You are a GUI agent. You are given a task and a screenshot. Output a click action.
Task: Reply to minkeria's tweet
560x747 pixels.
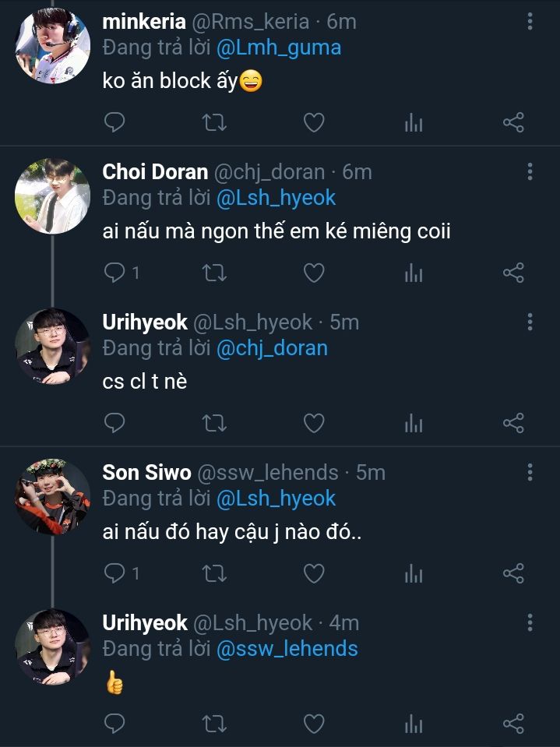click(x=114, y=122)
